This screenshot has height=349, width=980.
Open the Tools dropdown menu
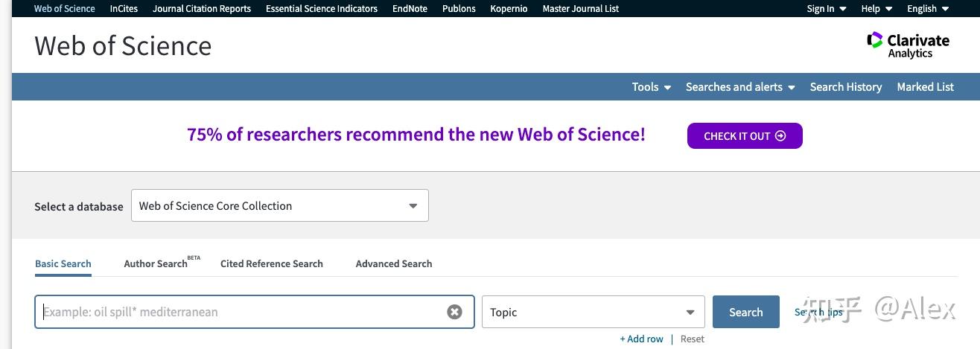[652, 87]
